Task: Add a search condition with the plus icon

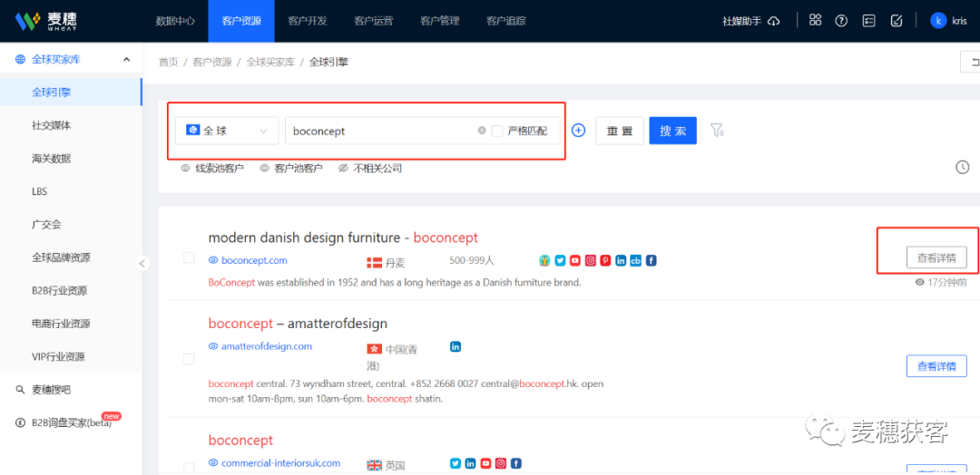Action: [579, 131]
